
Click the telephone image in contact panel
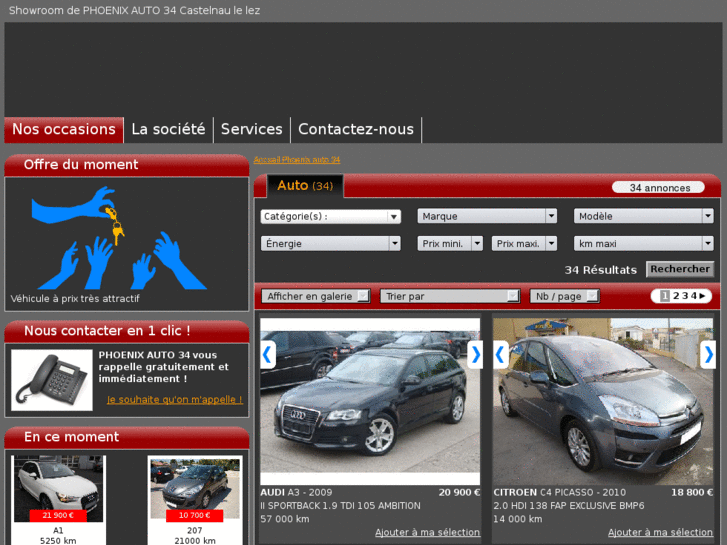coord(52,379)
